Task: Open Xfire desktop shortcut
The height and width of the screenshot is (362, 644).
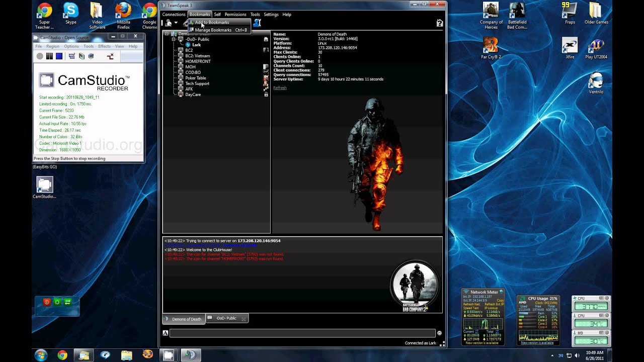Action: [x=570, y=48]
